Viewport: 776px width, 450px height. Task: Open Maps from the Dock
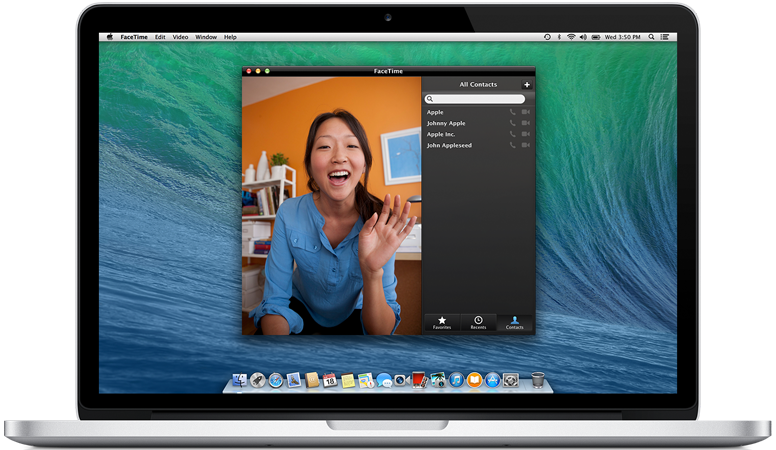click(x=366, y=380)
